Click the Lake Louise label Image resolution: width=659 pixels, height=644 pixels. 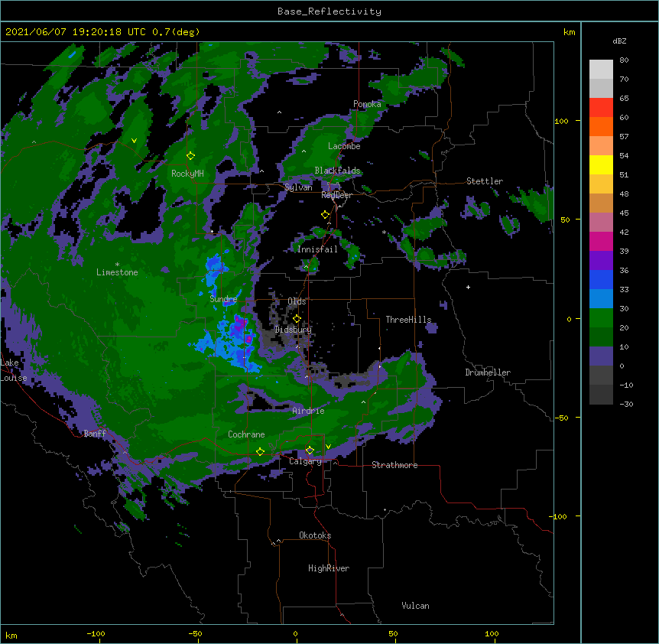click(x=14, y=370)
